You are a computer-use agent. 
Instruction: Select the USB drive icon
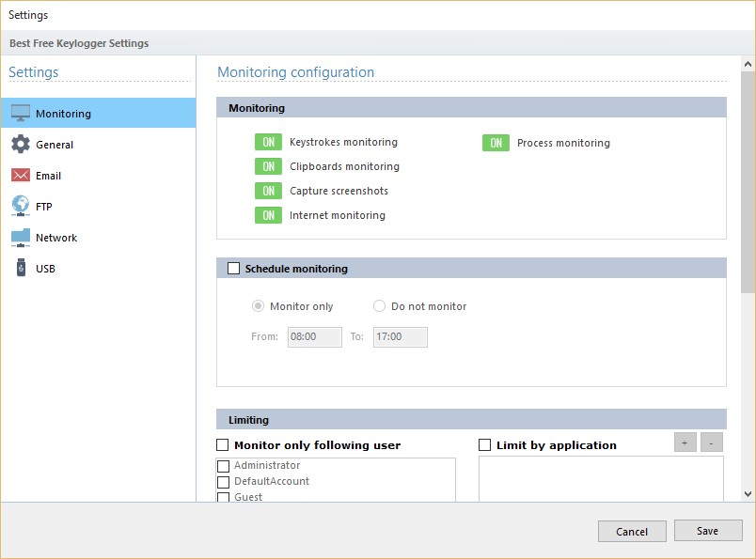tap(21, 269)
